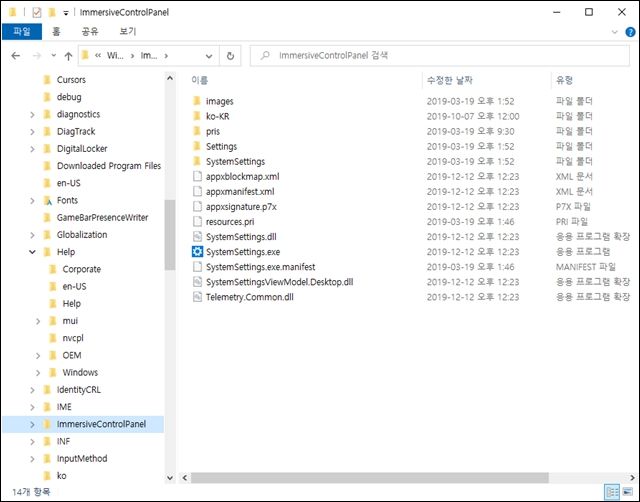Click the images folder icon
The image size is (640, 502).
pyautogui.click(x=197, y=101)
